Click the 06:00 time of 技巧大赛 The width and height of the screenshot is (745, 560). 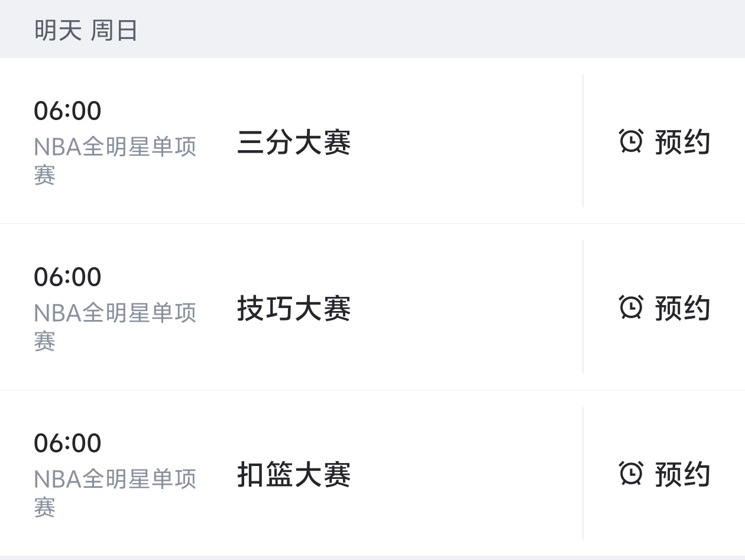(67, 277)
